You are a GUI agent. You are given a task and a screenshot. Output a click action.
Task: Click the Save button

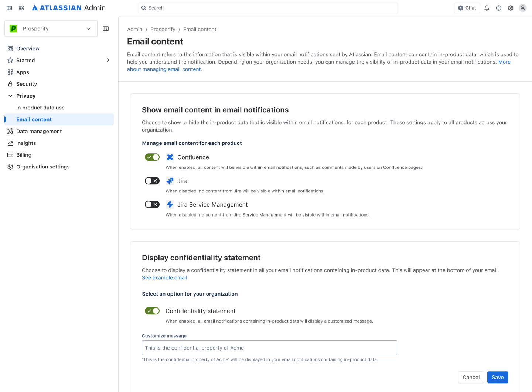[x=498, y=377]
